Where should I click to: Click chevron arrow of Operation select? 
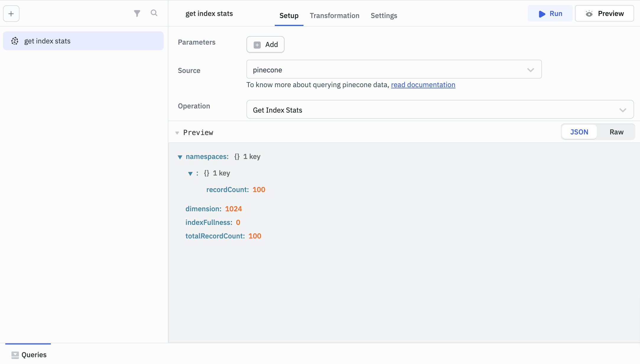pos(623,110)
